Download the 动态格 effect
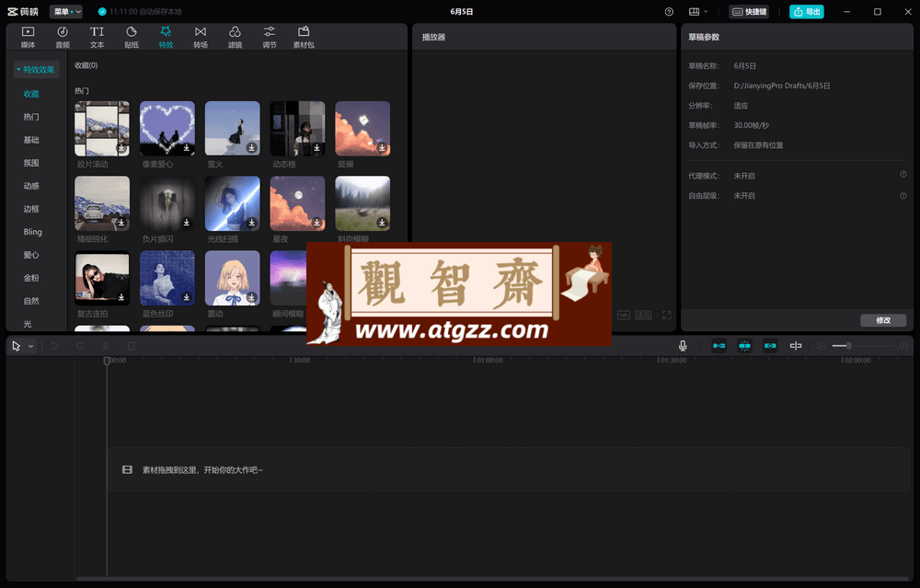Viewport: 920px width, 588px height. [316, 148]
